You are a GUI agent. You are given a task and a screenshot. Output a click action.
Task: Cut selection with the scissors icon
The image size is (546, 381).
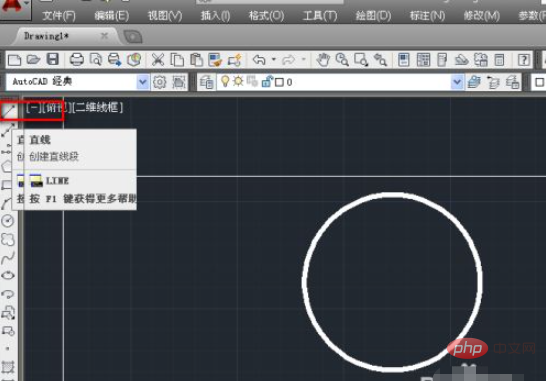pyautogui.click(x=158, y=60)
